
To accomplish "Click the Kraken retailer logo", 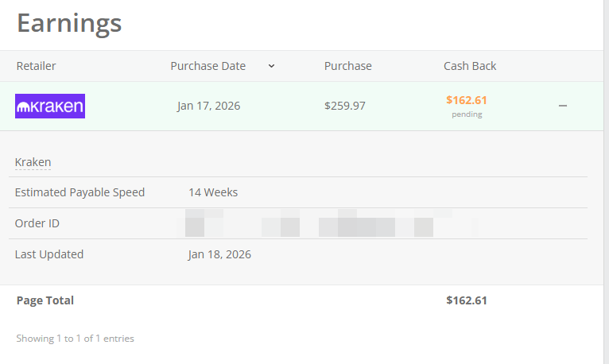I will (x=50, y=106).
